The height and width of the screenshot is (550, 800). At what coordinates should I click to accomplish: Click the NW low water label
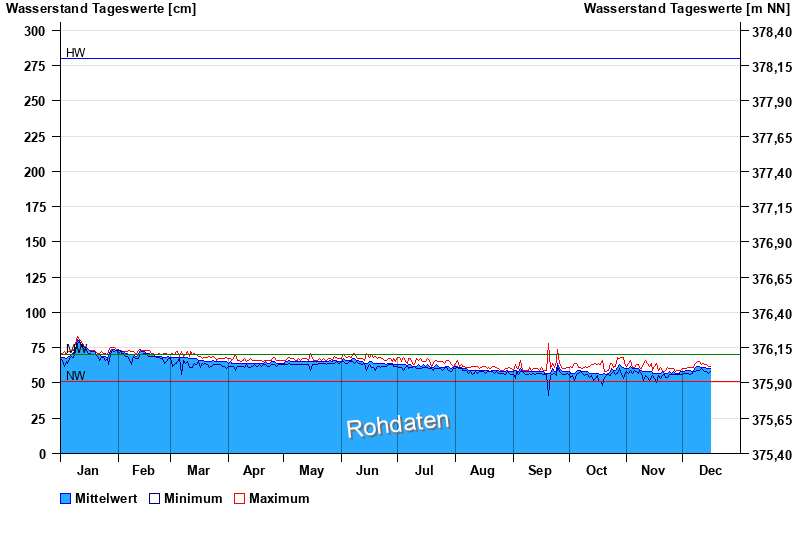point(76,376)
